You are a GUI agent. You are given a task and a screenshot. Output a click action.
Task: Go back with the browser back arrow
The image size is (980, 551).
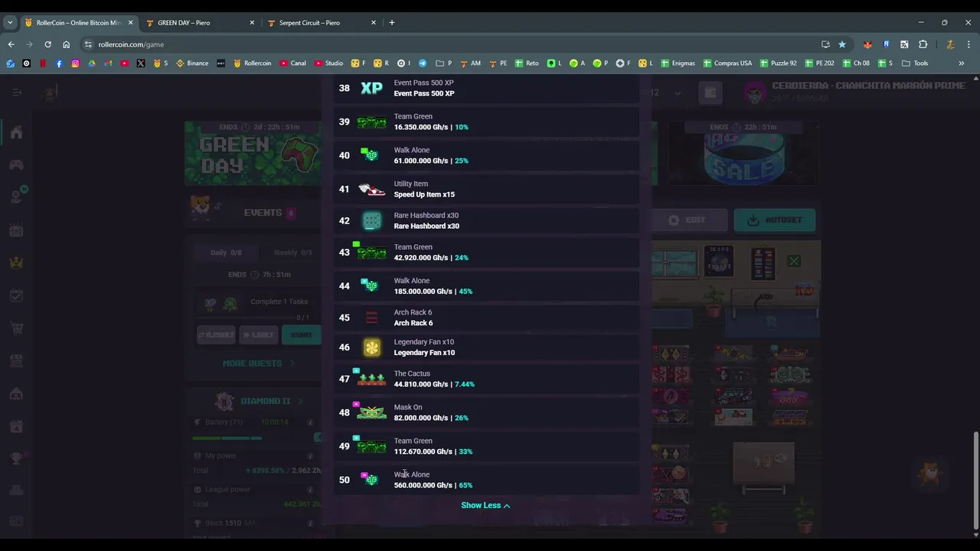pos(11,44)
